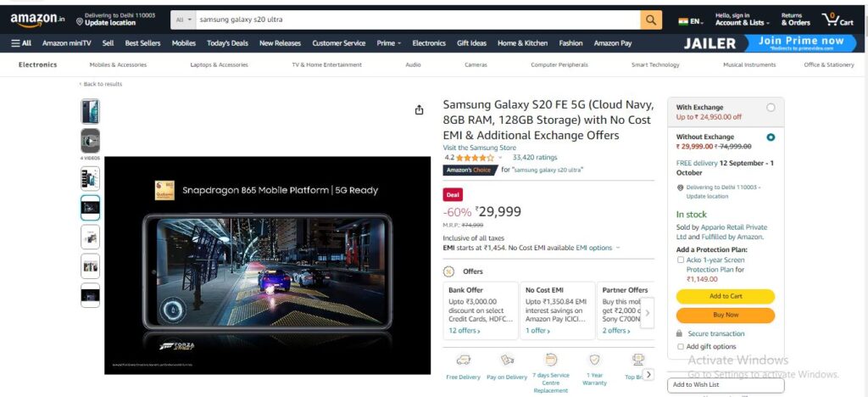The width and height of the screenshot is (868, 397).
Task: Select the third product thumbnail
Action: point(90,178)
